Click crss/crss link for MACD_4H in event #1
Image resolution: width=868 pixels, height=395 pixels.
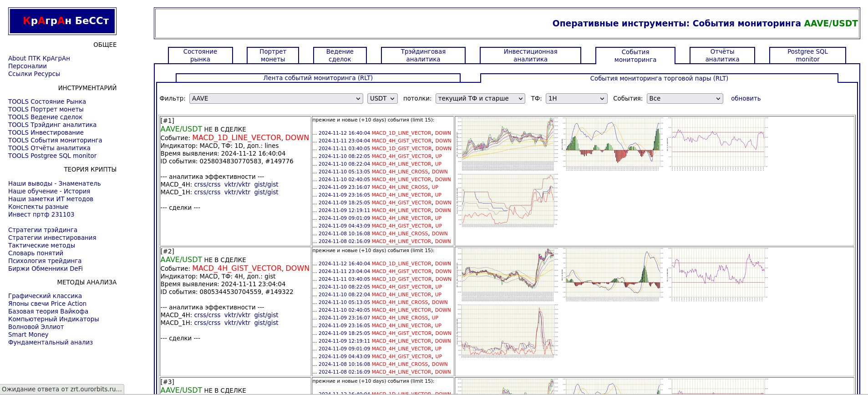click(x=207, y=184)
